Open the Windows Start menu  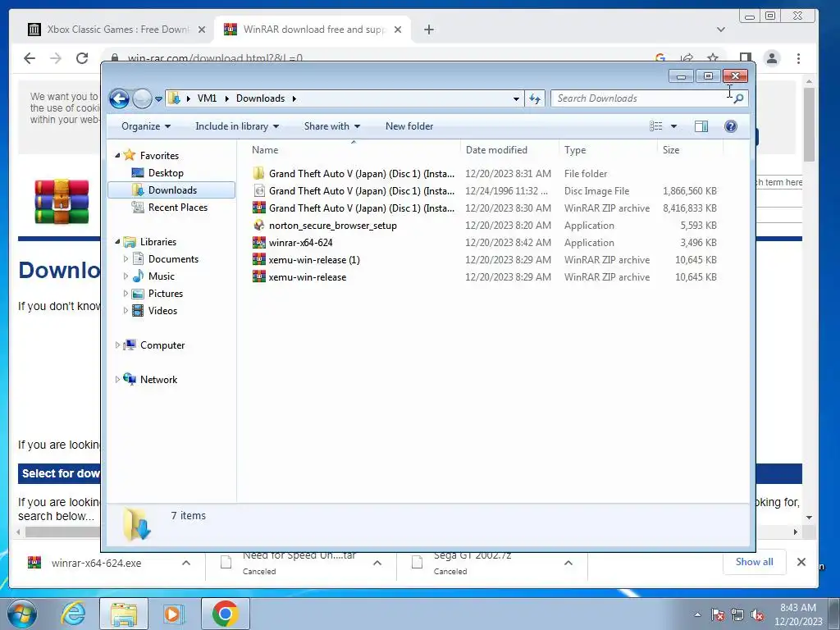(21, 614)
